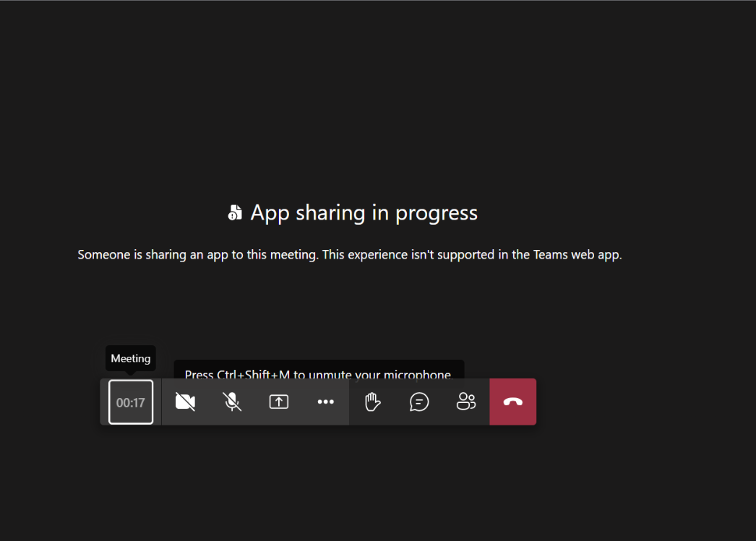
Task: Unmute the microphone
Action: click(232, 402)
